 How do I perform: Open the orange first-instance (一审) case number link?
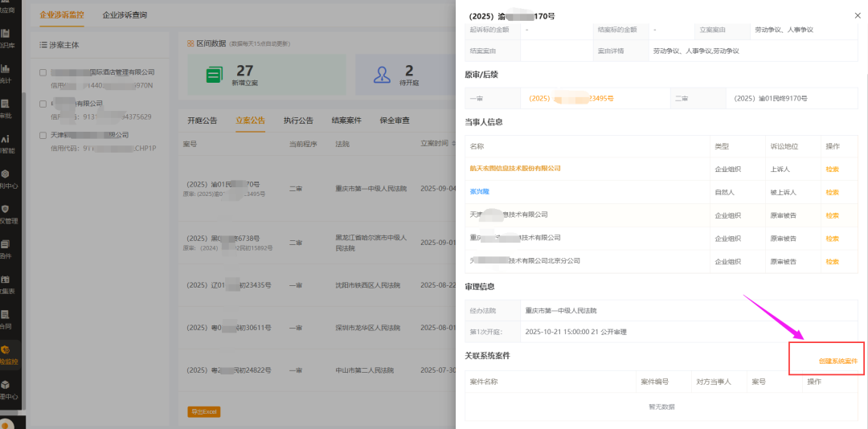click(571, 99)
